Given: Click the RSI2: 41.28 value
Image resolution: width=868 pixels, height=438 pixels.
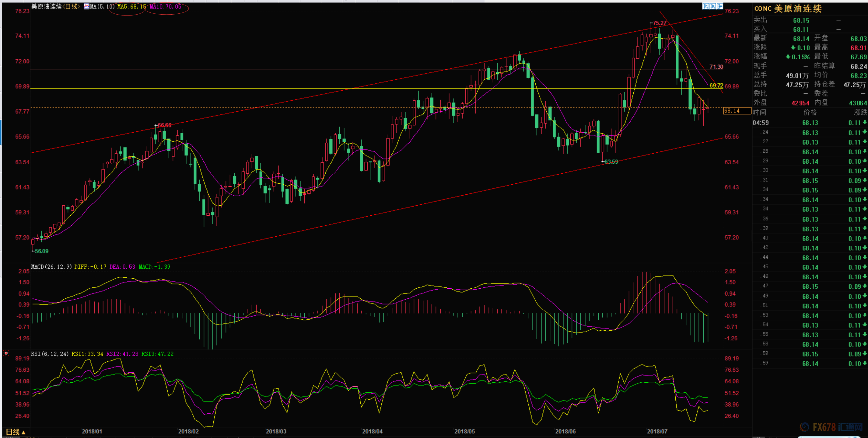Looking at the screenshot, I should (x=122, y=354).
